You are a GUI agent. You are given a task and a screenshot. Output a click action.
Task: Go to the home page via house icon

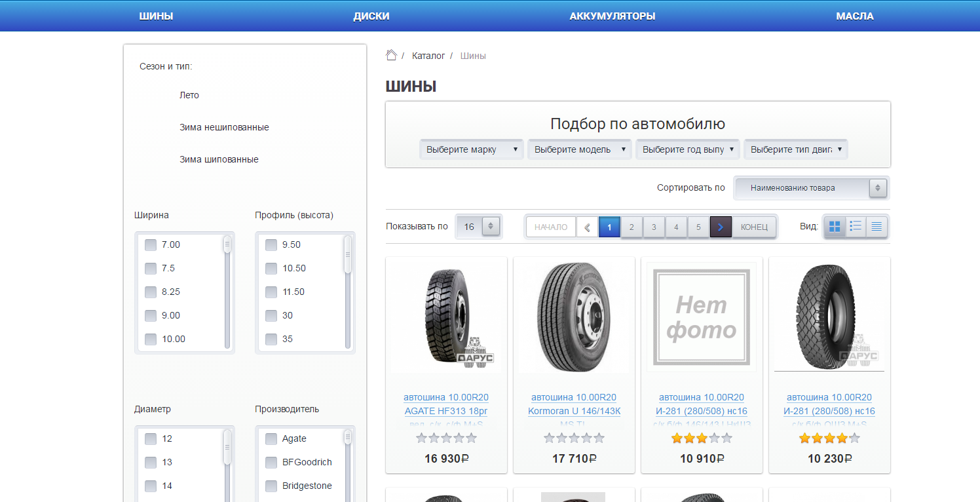(x=391, y=56)
